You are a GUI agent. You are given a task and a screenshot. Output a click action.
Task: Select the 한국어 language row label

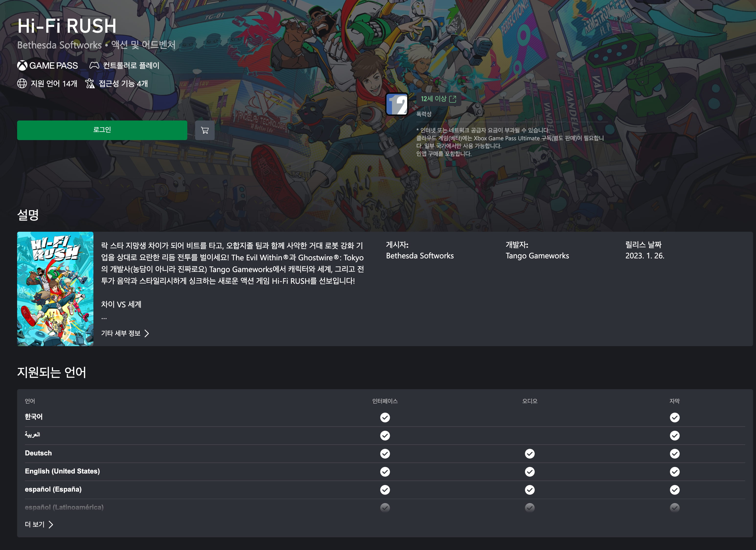[x=34, y=417]
